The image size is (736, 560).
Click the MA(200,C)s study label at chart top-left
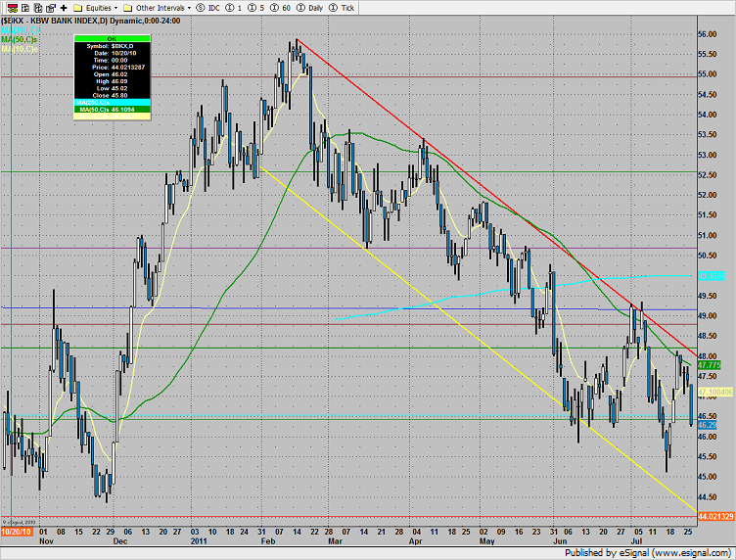coord(21,30)
